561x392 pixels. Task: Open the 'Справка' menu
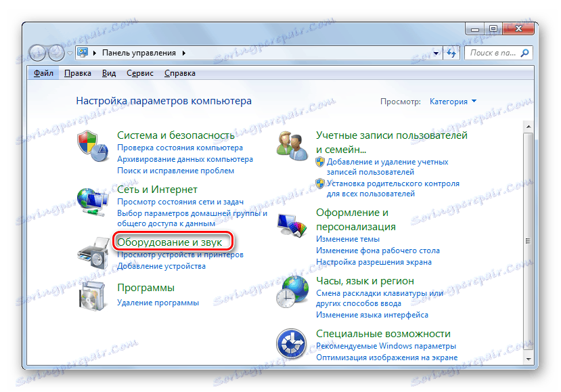coord(180,73)
